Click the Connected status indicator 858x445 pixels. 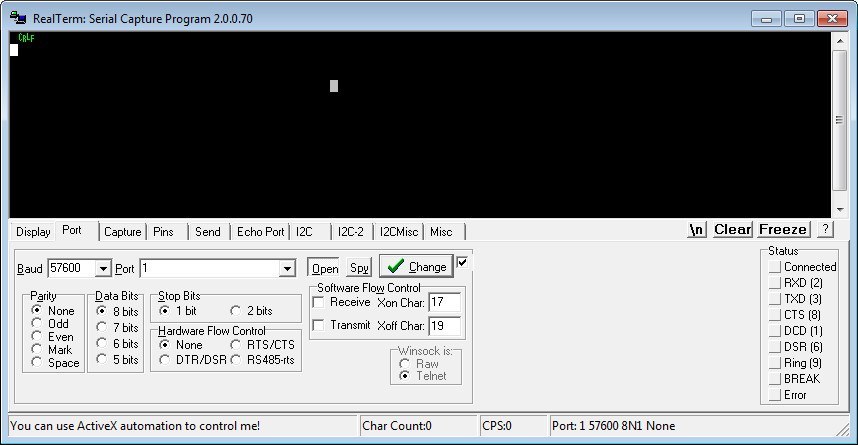pyautogui.click(x=774, y=267)
